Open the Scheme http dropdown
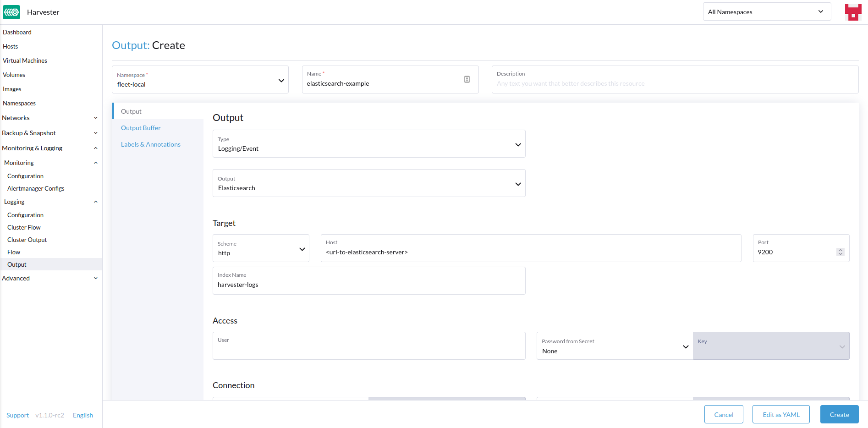 click(x=260, y=249)
